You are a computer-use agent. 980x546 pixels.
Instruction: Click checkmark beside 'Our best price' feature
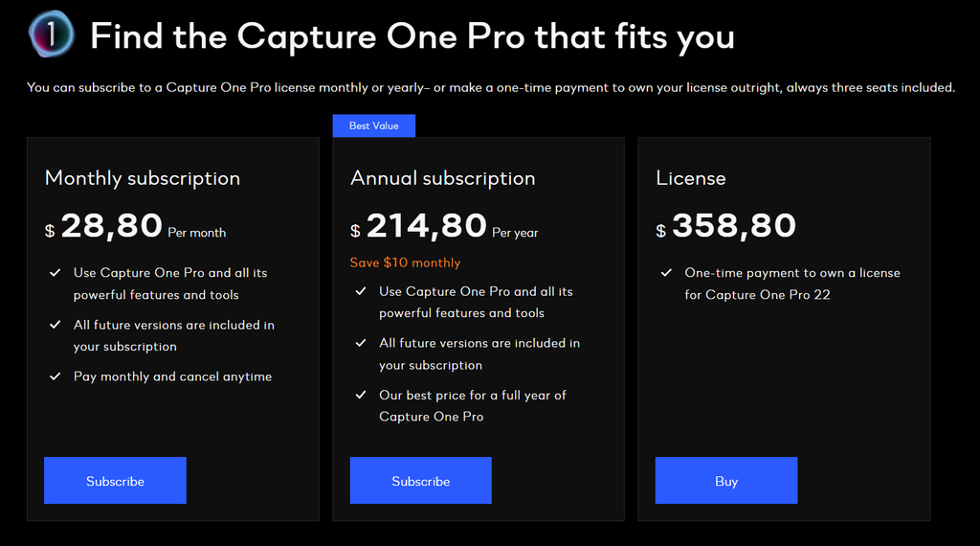pyautogui.click(x=361, y=395)
